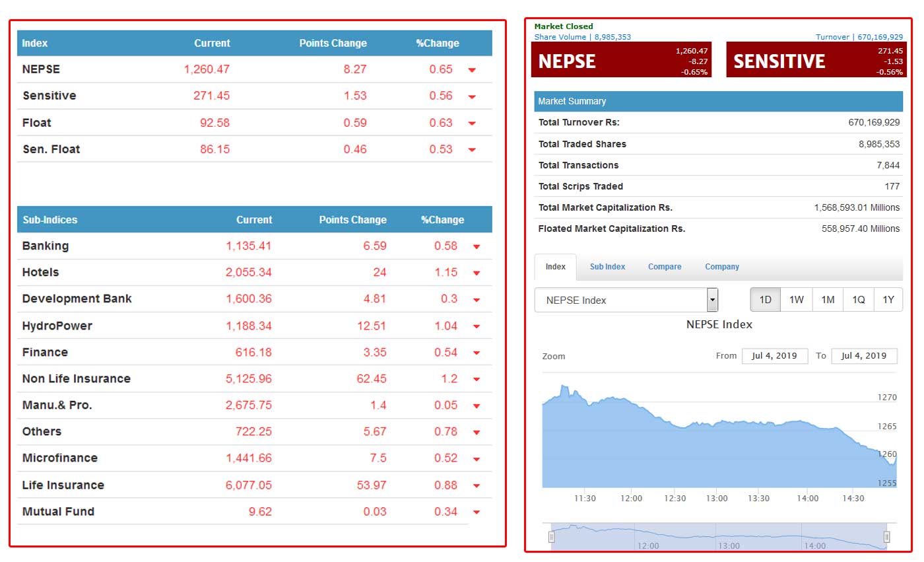Click the red down arrow in NEPSE row
The height and width of the screenshot is (562, 924).
click(472, 70)
